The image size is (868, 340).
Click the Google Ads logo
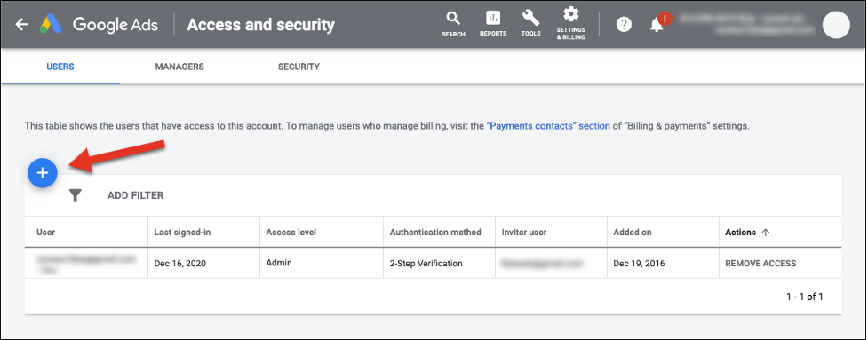[x=100, y=25]
